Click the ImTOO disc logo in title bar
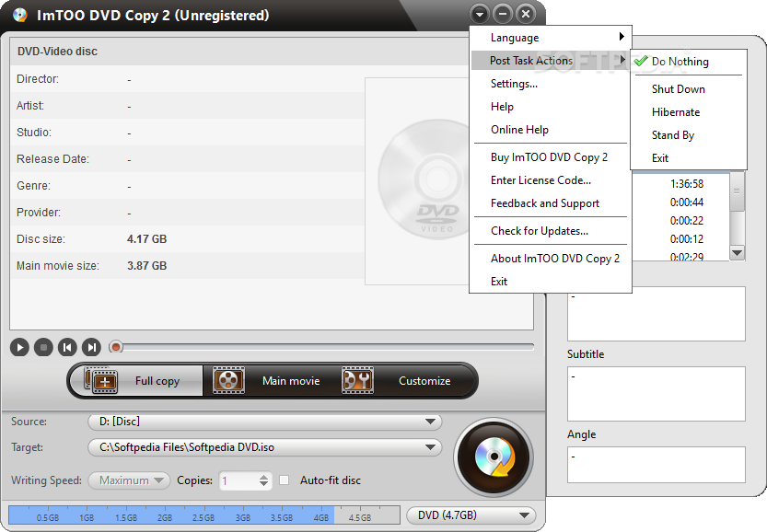The height and width of the screenshot is (532, 767). click(x=20, y=15)
